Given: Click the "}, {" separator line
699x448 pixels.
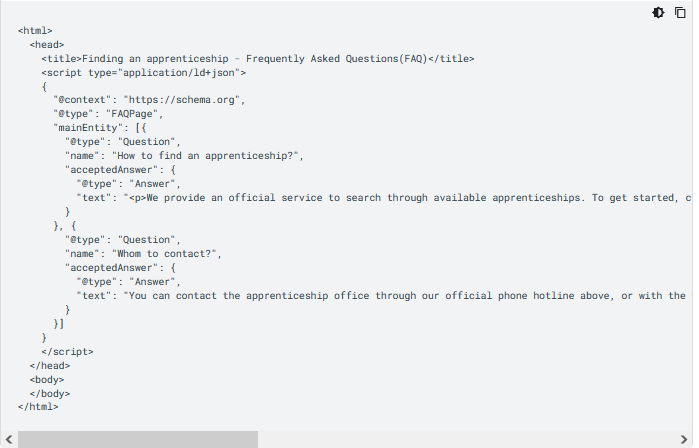Looking at the screenshot, I should [65, 226].
